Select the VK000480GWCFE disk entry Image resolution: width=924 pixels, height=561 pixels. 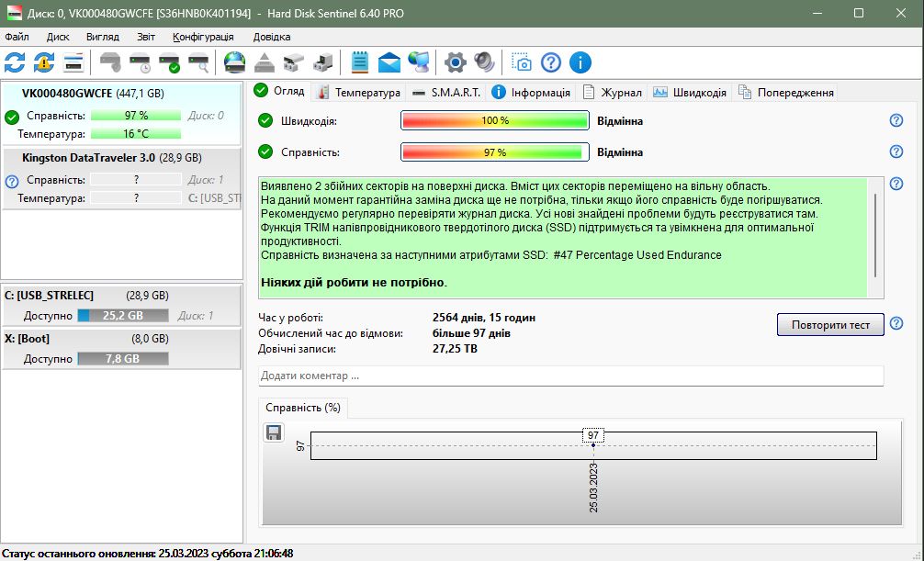(x=121, y=113)
